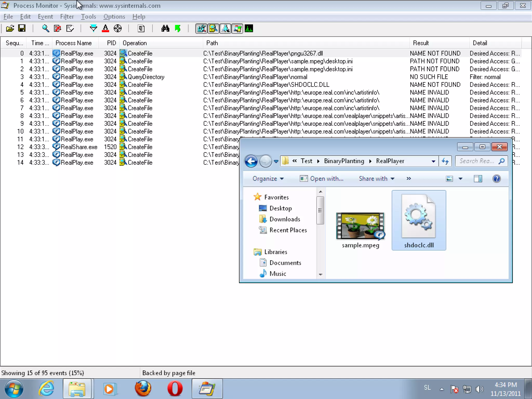Click the navigation pane scrollbar down arrow
The image size is (532, 399).
321,275
